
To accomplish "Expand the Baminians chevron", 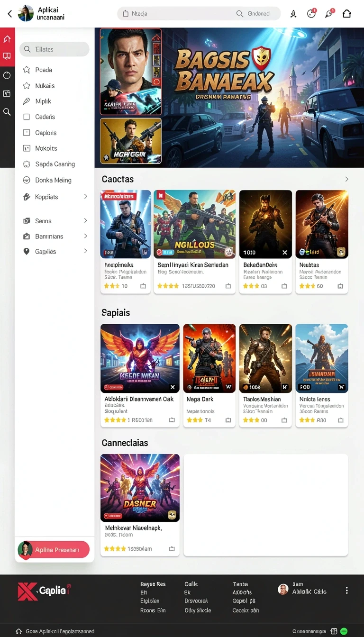I will [x=86, y=236].
